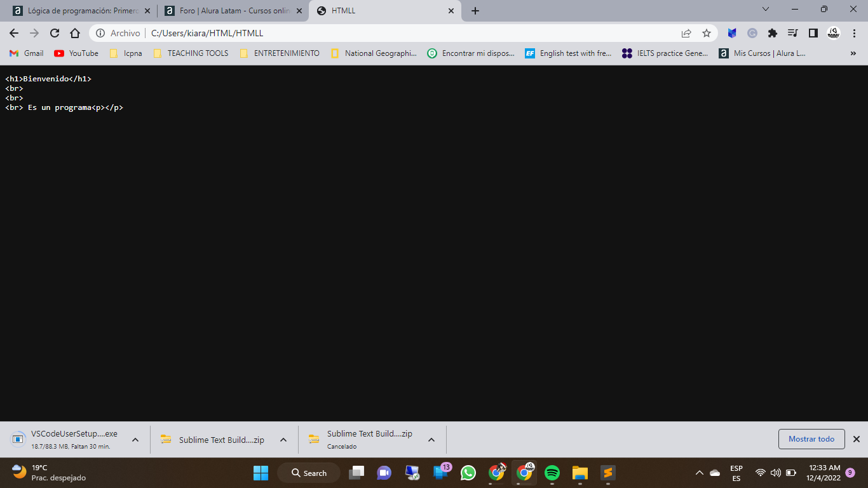Open the media control icon
This screenshot has height=488, width=868.
(792, 33)
